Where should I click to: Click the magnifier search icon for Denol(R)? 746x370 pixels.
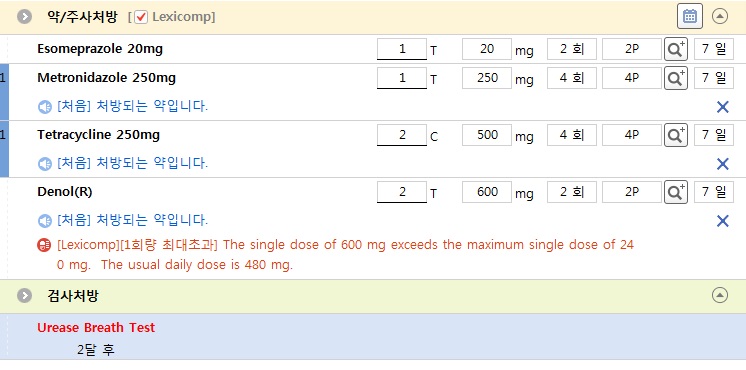click(x=676, y=192)
